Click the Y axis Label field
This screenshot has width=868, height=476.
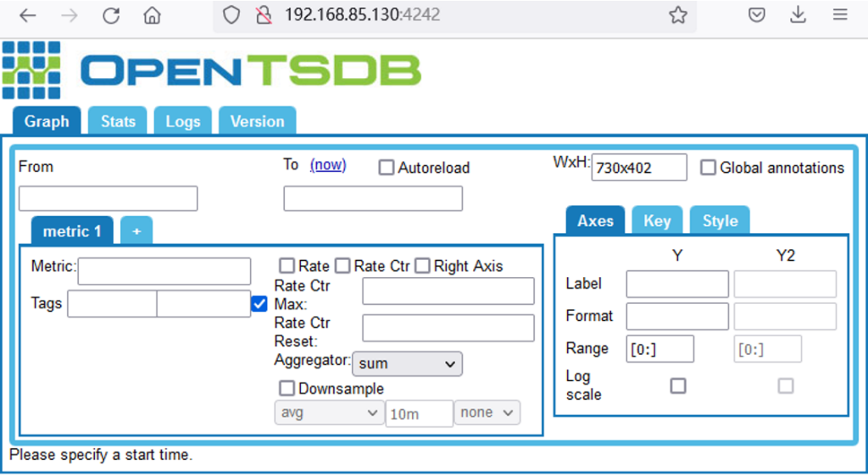tap(677, 285)
